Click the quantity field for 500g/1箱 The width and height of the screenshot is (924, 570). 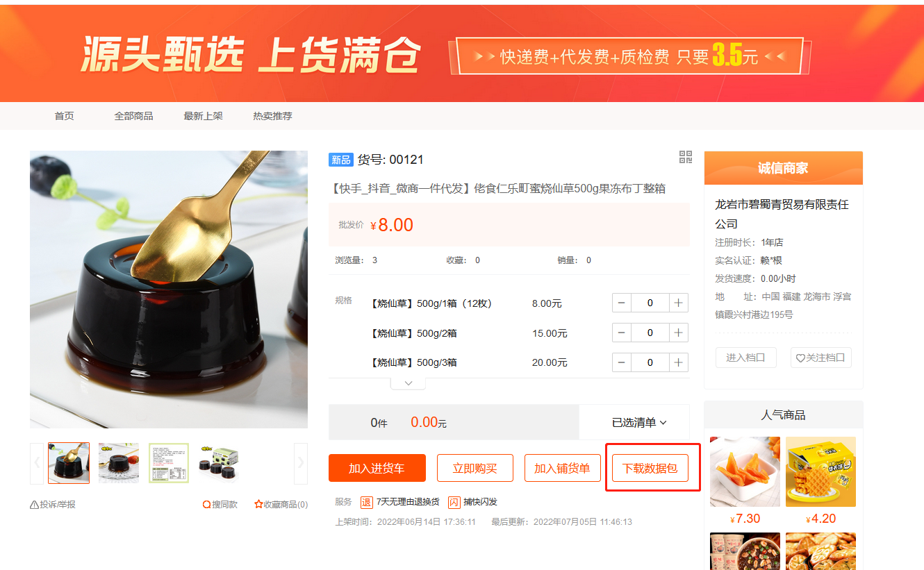(650, 303)
